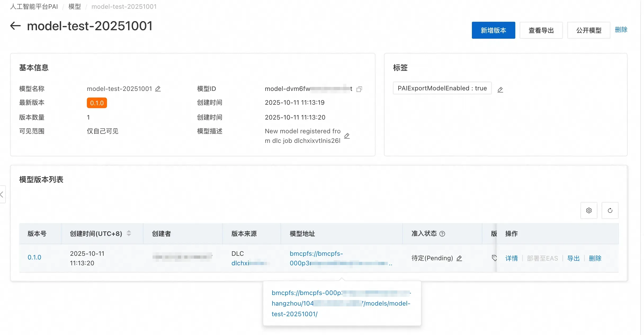Open admission status help tooltip
This screenshot has height=335, width=644.
click(x=442, y=234)
